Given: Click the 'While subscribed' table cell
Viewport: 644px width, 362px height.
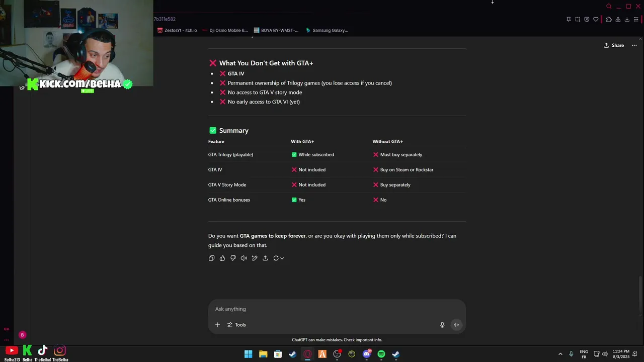Looking at the screenshot, I should pyautogui.click(x=312, y=154).
